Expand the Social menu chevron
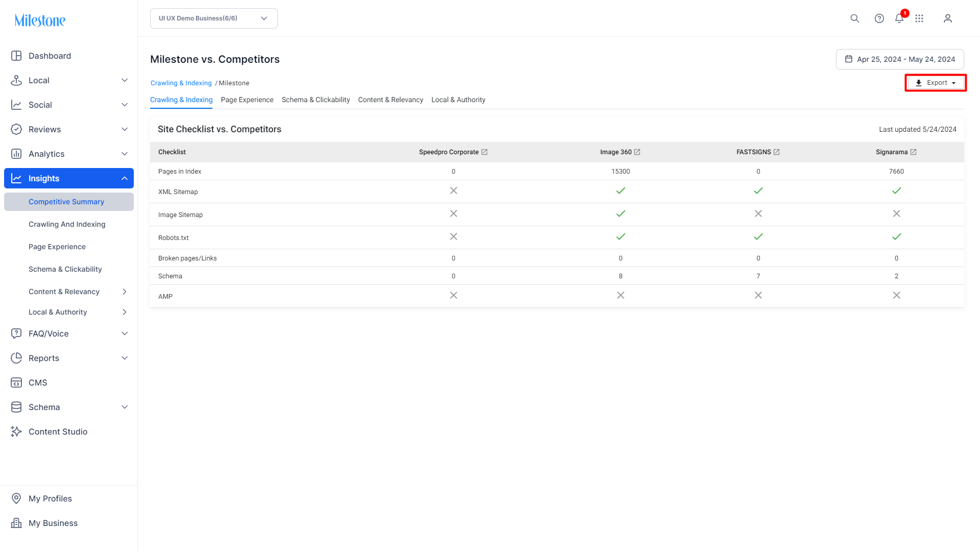Image resolution: width=980 pixels, height=551 pixels. tap(125, 105)
